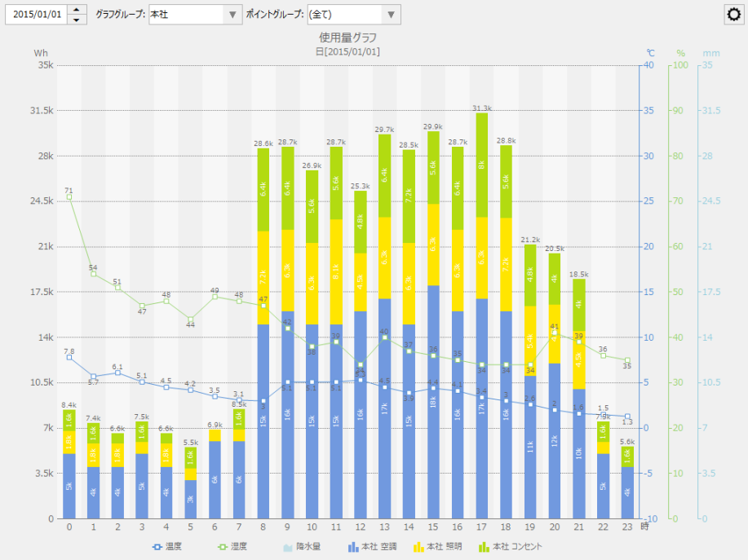Increase the date with the up arrow
The width and height of the screenshot is (748, 560).
(x=77, y=10)
